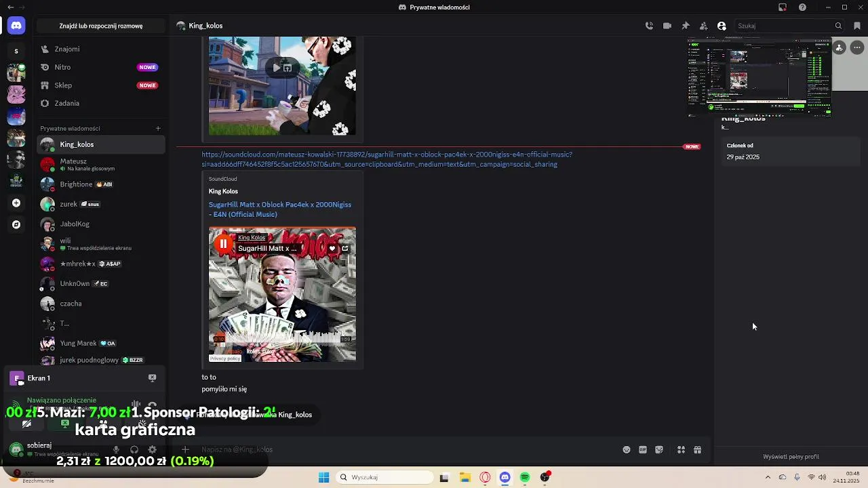The width and height of the screenshot is (868, 488).
Task: Open the SugarHill Matt x Oblock Pac4ek title link
Action: [x=280, y=209]
